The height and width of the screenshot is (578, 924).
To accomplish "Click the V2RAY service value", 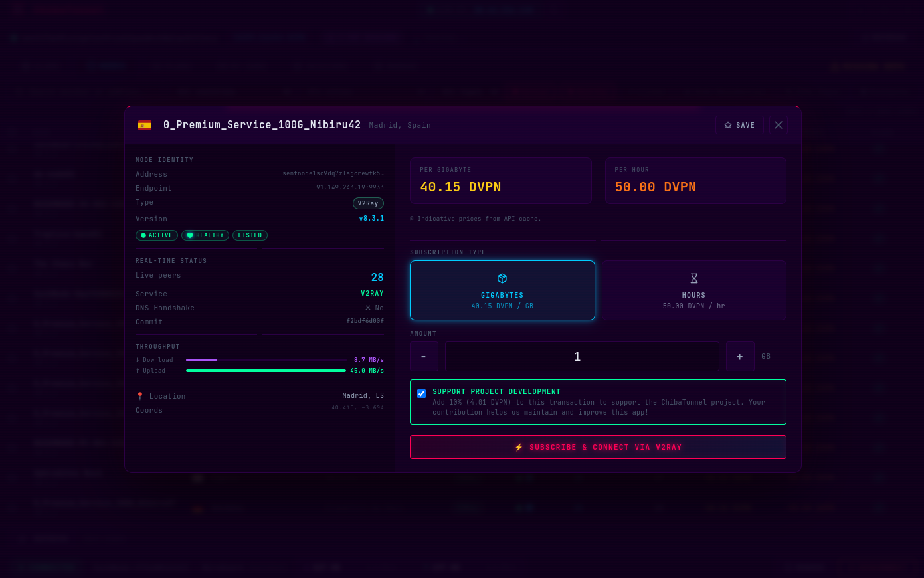I will click(x=372, y=294).
